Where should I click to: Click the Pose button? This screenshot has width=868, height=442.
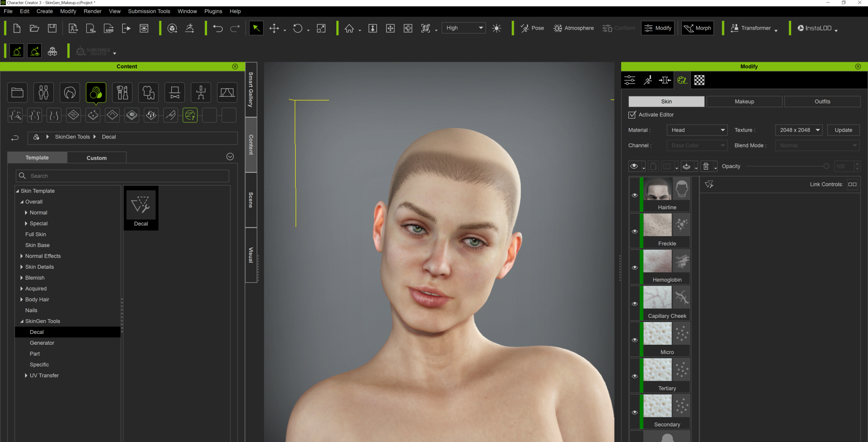point(532,28)
